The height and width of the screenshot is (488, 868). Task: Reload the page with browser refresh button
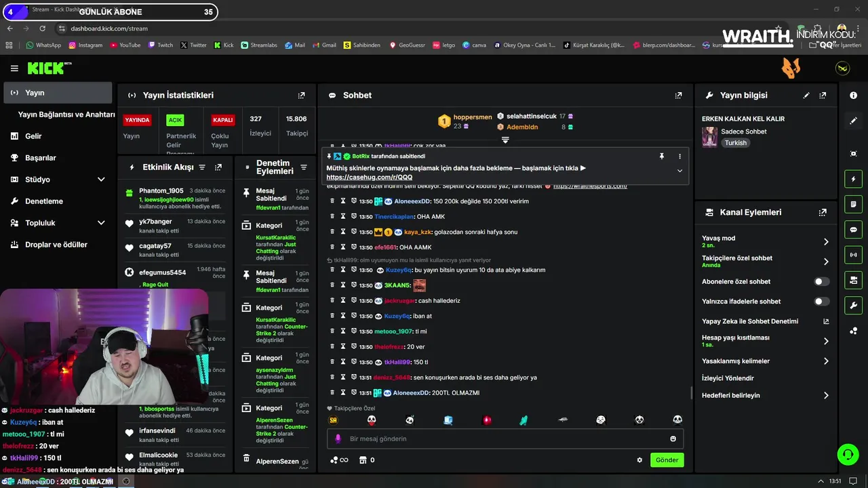(x=42, y=28)
